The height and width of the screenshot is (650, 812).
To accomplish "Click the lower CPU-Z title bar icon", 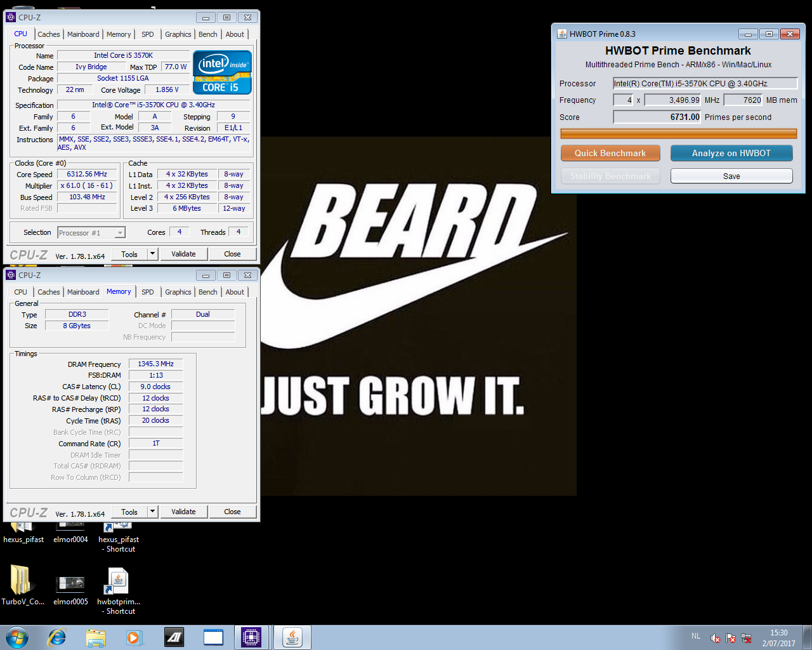I will click(x=11, y=275).
